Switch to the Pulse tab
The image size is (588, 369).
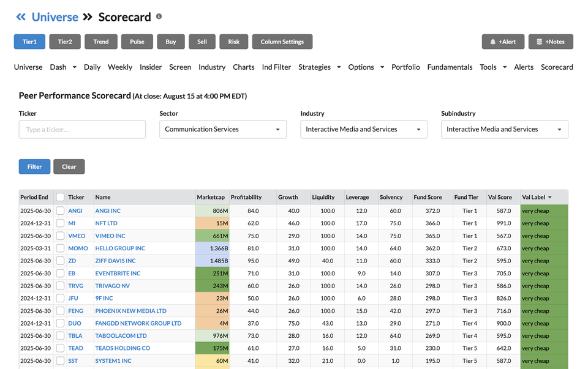click(137, 42)
